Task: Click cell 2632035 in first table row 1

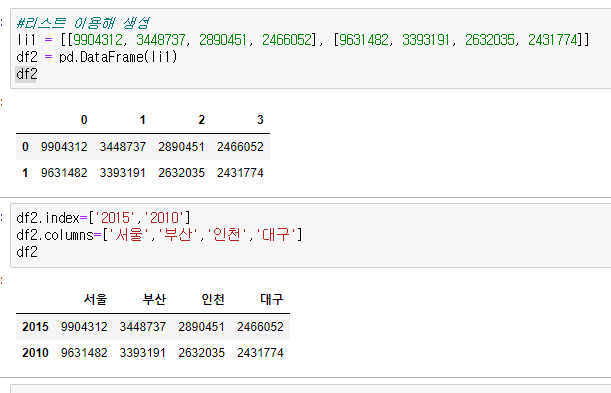Action: (x=182, y=173)
